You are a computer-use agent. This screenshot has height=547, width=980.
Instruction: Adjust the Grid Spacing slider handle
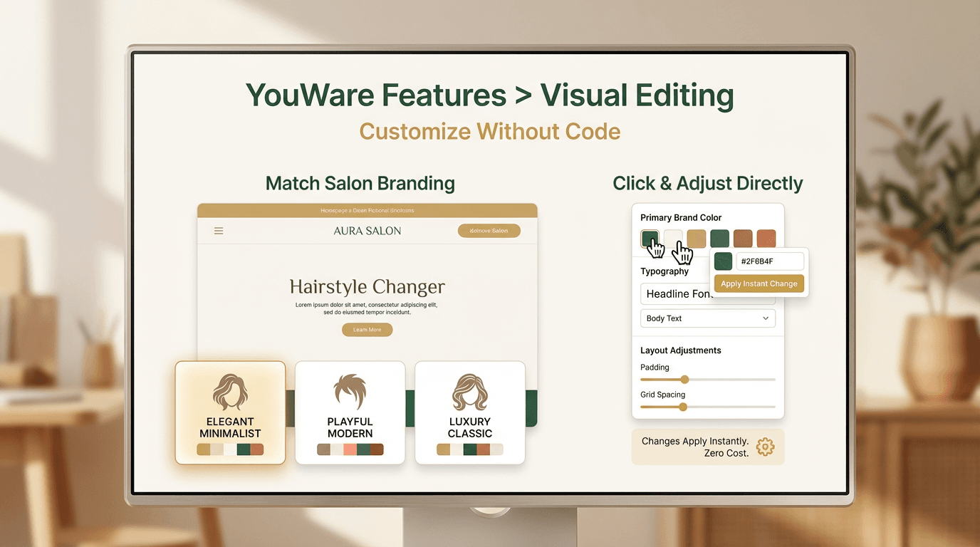(x=682, y=407)
